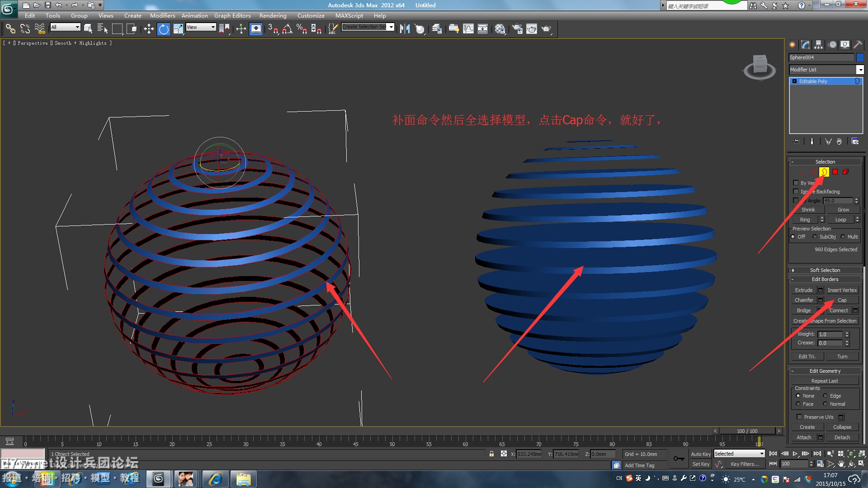Select the Polygon sub-object level
Image resolution: width=868 pixels, height=488 pixels.
click(835, 172)
